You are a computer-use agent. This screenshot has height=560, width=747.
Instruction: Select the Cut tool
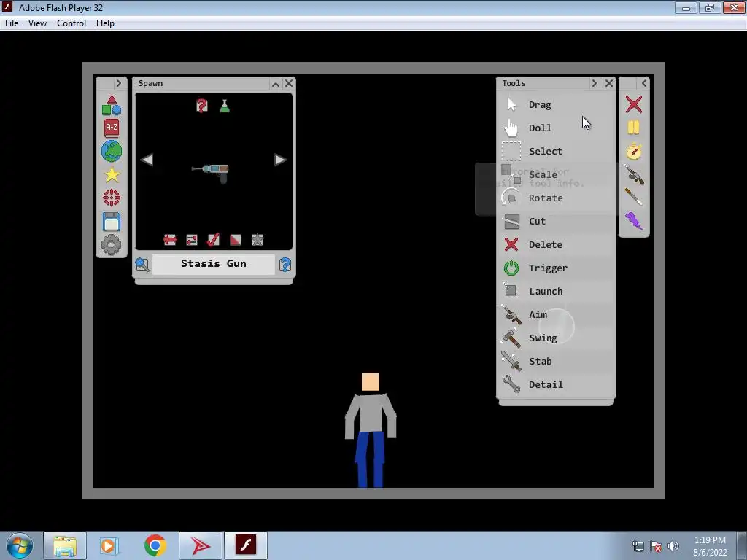[556, 222]
